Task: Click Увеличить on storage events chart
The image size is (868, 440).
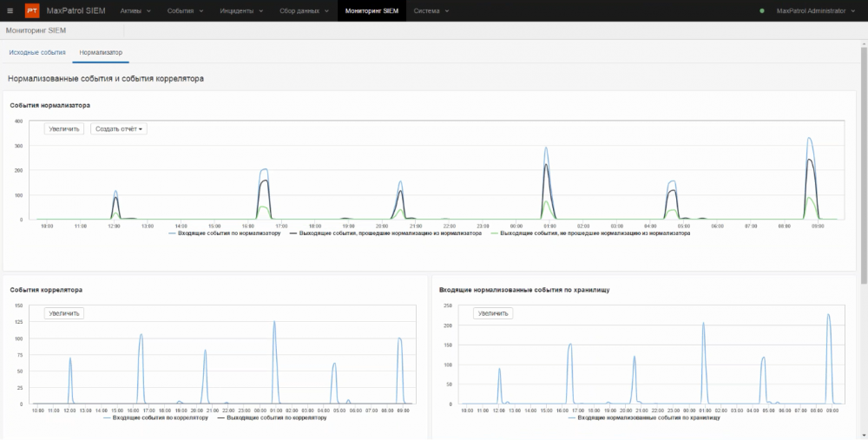Action: pos(493,313)
